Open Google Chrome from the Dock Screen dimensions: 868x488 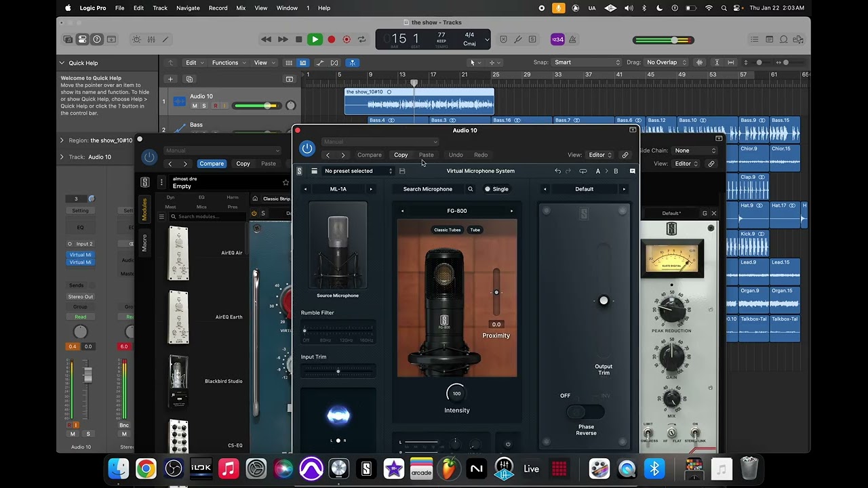click(x=146, y=468)
